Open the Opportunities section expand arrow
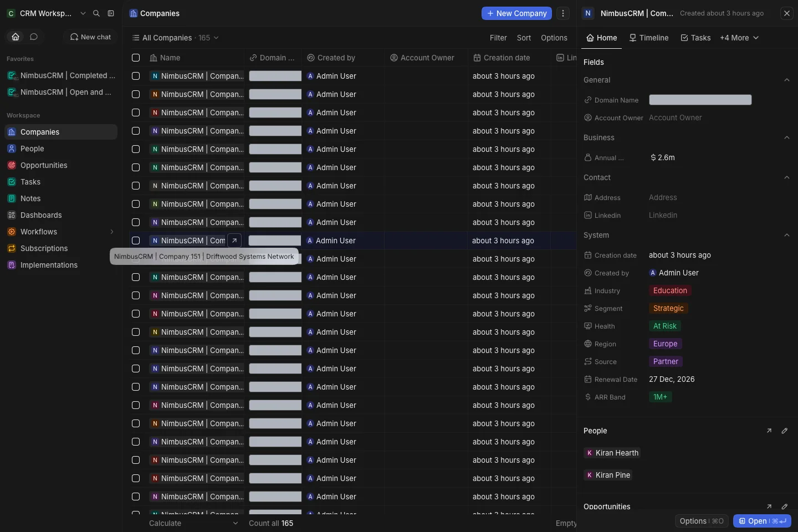 [769, 507]
